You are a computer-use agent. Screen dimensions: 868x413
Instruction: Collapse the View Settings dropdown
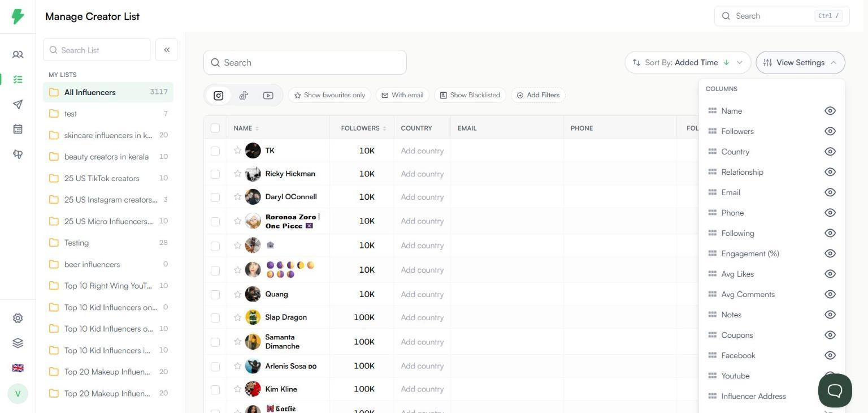click(800, 62)
